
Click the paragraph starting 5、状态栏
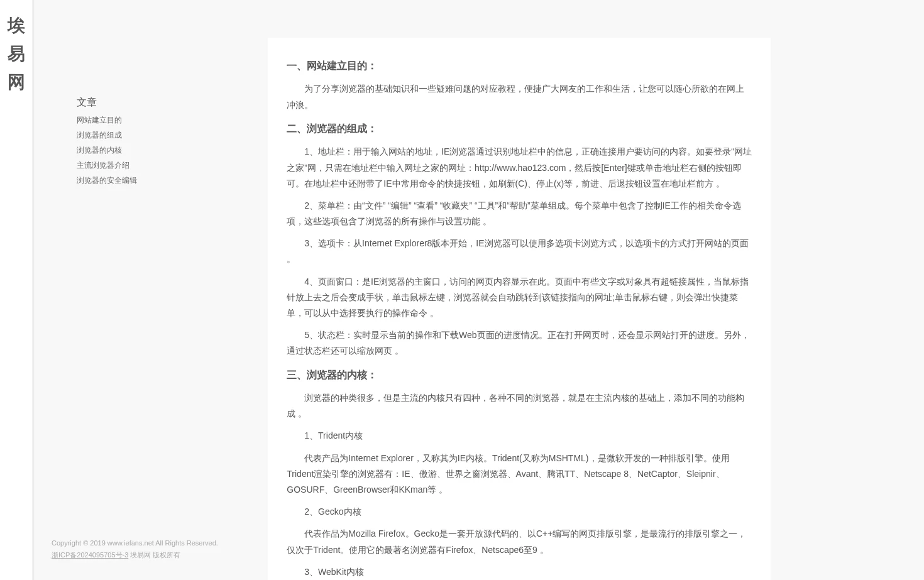click(x=519, y=343)
